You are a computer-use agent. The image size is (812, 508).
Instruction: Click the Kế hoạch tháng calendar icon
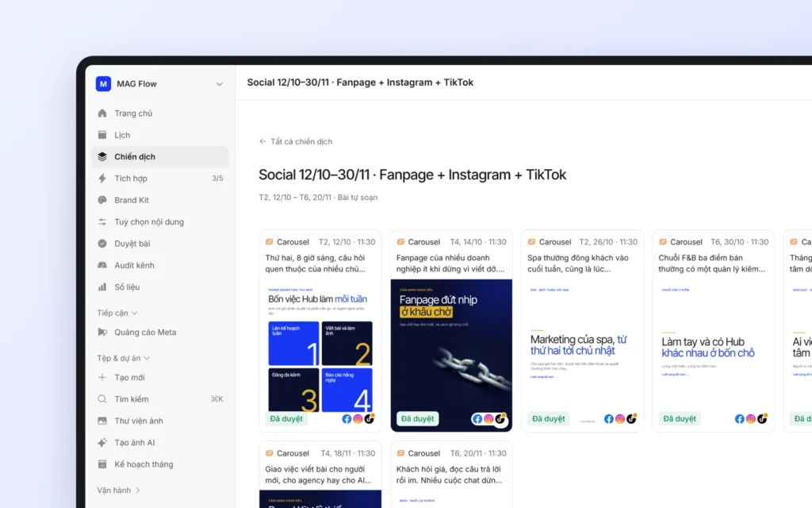102,464
